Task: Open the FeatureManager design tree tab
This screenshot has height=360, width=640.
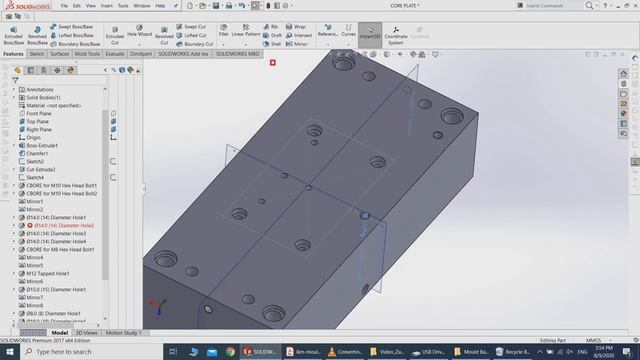Action: (x=17, y=70)
